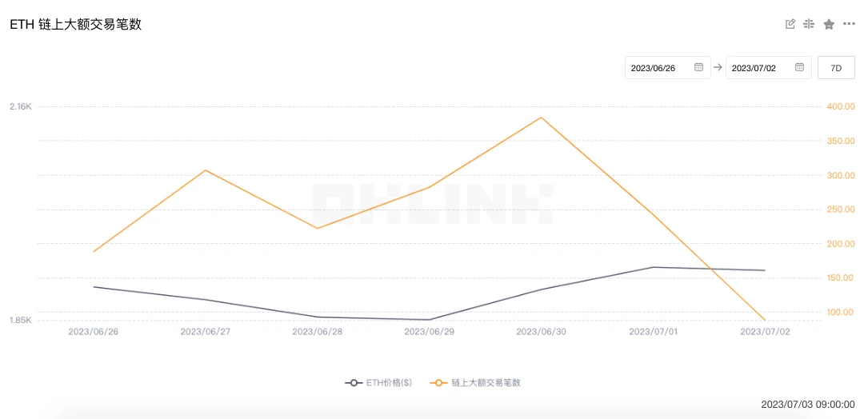Click the 2023/07/02 end date field
Image resolution: width=868 pixels, height=419 pixels.
(759, 68)
